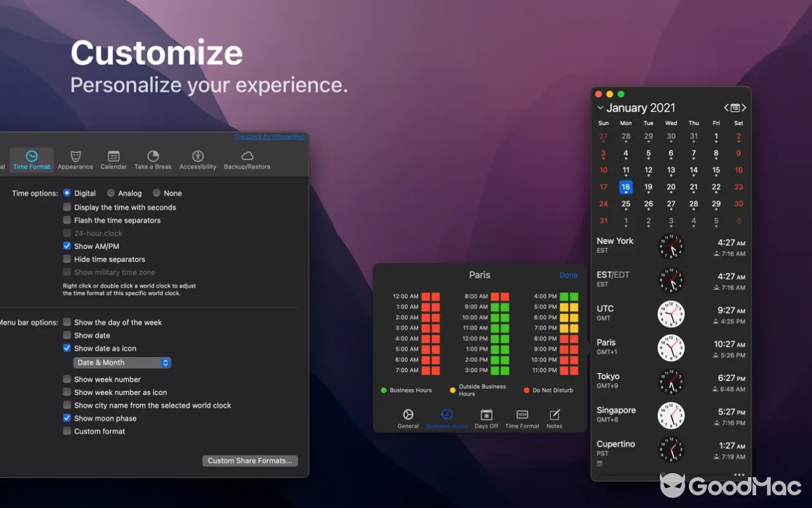Viewport: 812px width, 508px height.
Task: Enable Display the time with seconds
Action: 67,208
